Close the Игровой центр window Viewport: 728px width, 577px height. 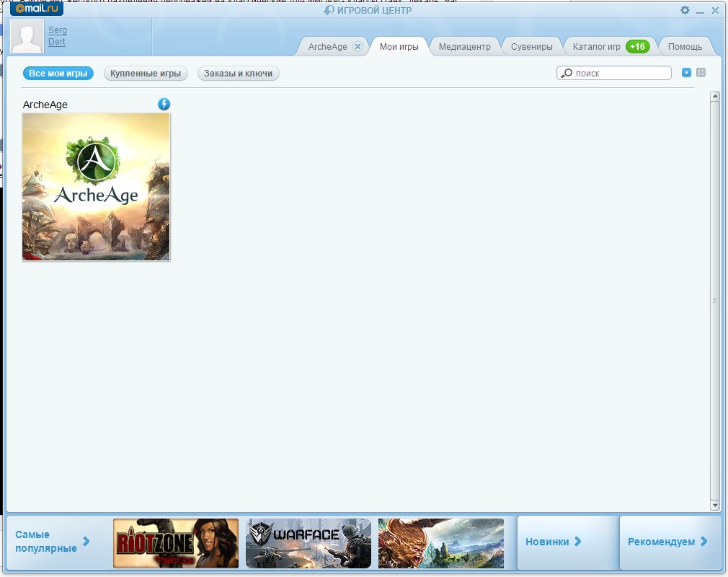pos(715,10)
